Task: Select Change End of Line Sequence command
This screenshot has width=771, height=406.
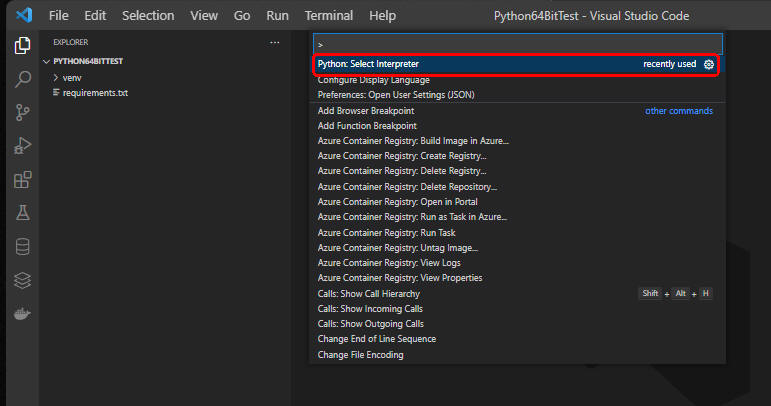Action: pyautogui.click(x=518, y=339)
